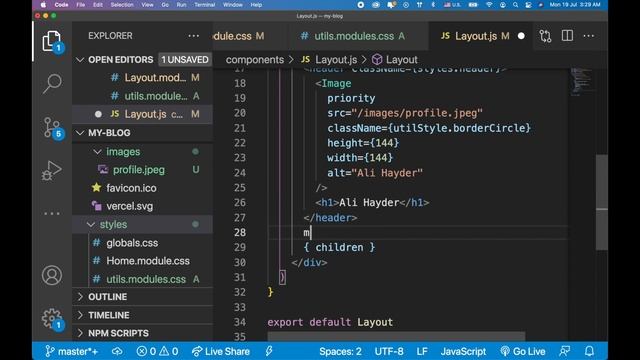This screenshot has width=640, height=360.
Task: Click Open Changes compare icon in editor toolbar
Action: [545, 36]
